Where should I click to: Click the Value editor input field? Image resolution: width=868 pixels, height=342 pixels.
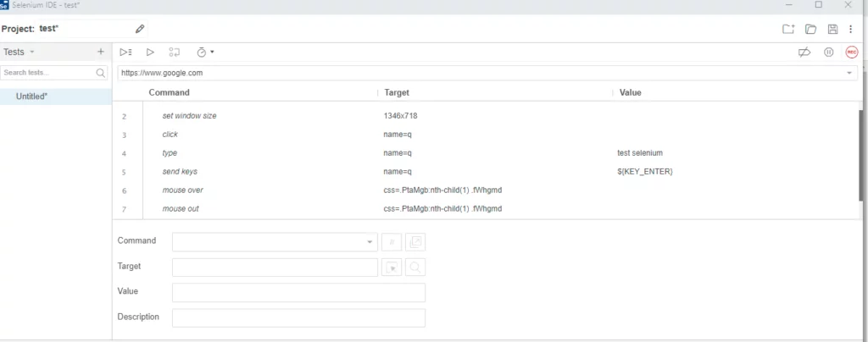click(x=299, y=293)
